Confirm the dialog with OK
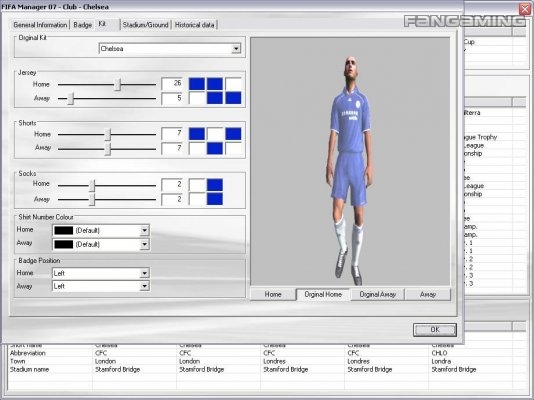This screenshot has height=400, width=534. click(x=435, y=330)
